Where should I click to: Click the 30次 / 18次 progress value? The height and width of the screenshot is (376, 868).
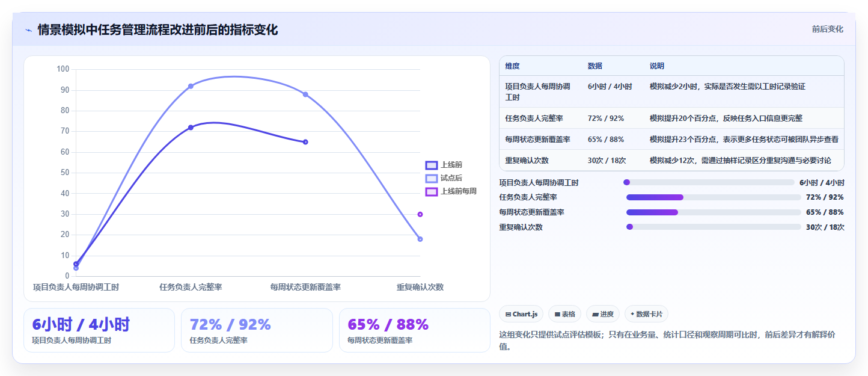(825, 227)
